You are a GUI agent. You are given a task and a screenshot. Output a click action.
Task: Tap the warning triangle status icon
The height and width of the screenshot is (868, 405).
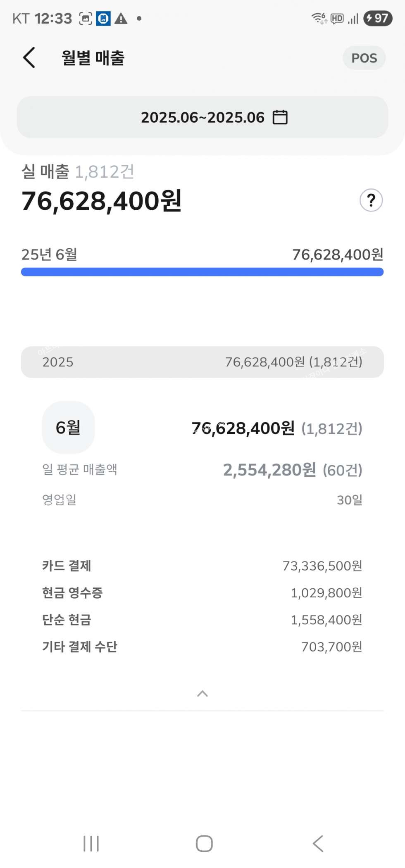121,19
